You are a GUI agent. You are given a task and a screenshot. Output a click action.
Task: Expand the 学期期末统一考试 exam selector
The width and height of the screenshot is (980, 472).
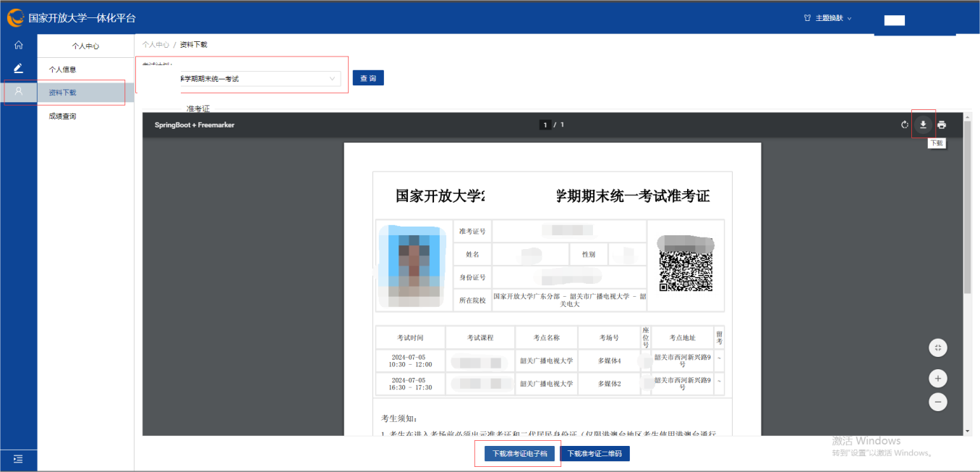pyautogui.click(x=259, y=78)
